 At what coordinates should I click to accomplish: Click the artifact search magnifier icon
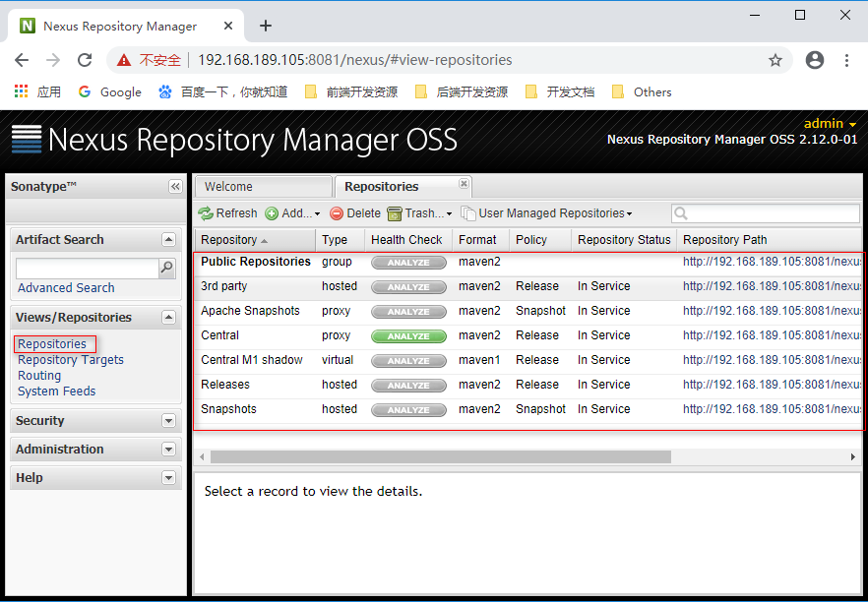point(166,268)
